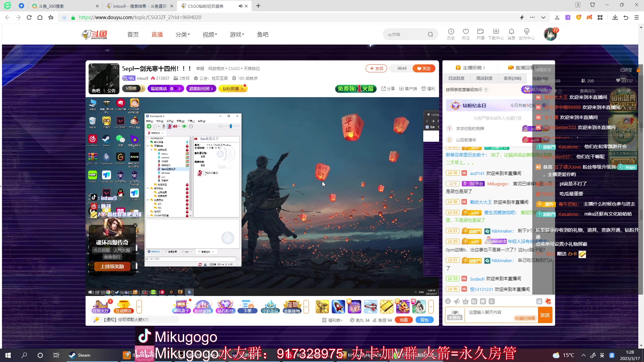Click the 粉 fan danmu icon
Viewport: 644px width, 362px height.
click(474, 301)
